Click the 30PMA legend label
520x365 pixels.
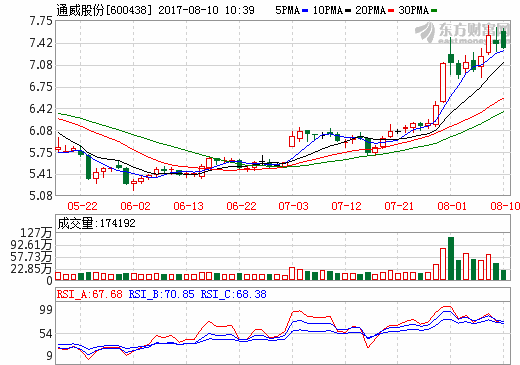click(414, 10)
